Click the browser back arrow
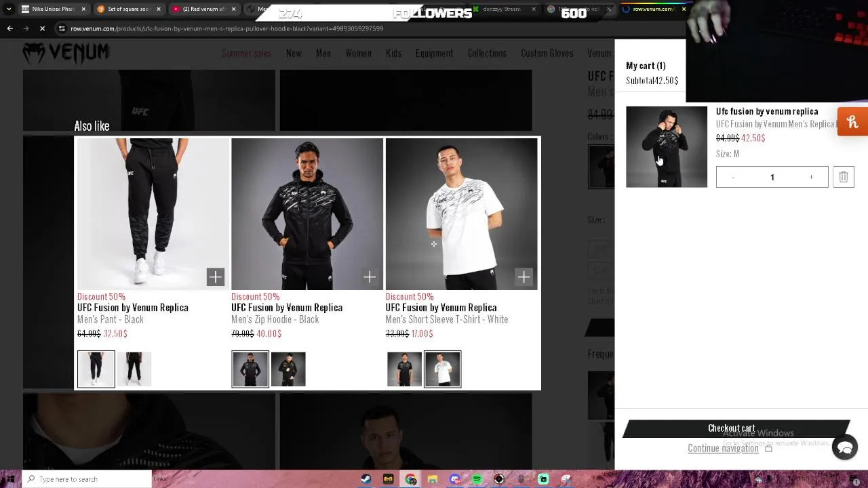This screenshot has height=488, width=868. click(9, 28)
